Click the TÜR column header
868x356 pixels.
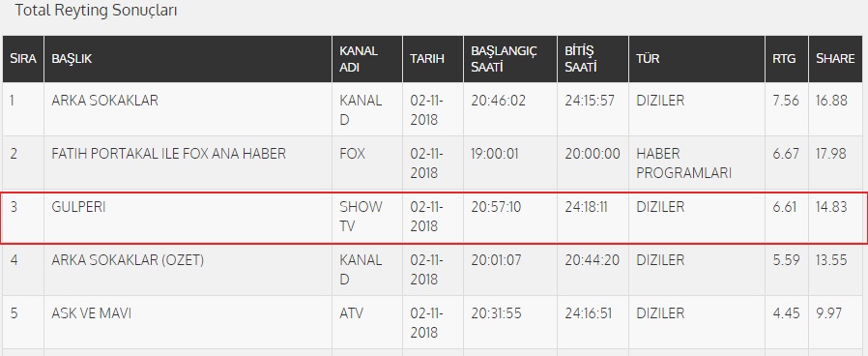point(696,59)
